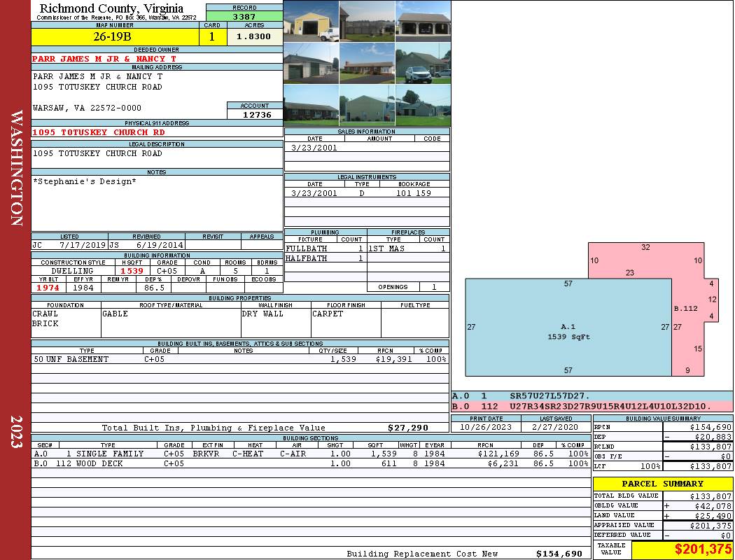The width and height of the screenshot is (735, 560).
Task: Click the single family RPCN $121,169
Action: click(x=500, y=454)
